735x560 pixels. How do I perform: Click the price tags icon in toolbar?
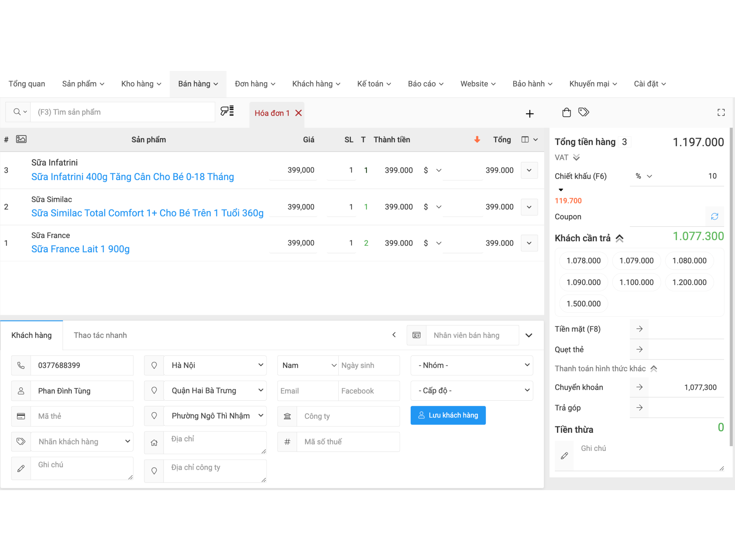coord(584,112)
